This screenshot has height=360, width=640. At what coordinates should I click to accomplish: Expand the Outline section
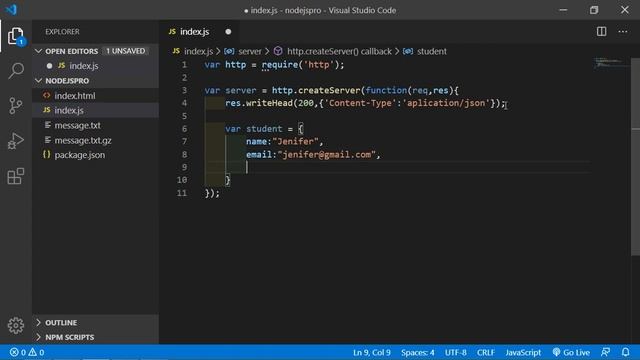point(39,322)
